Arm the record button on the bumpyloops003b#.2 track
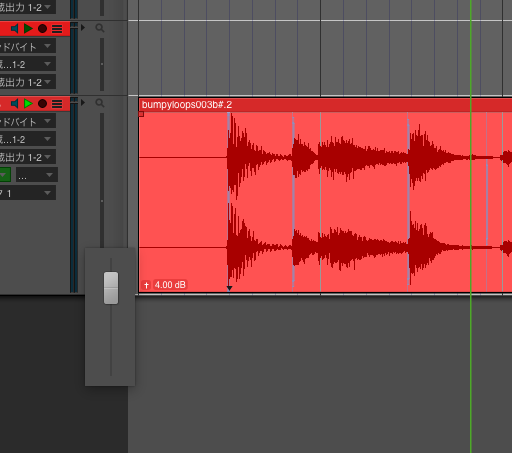This screenshot has height=453, width=512. (42, 104)
